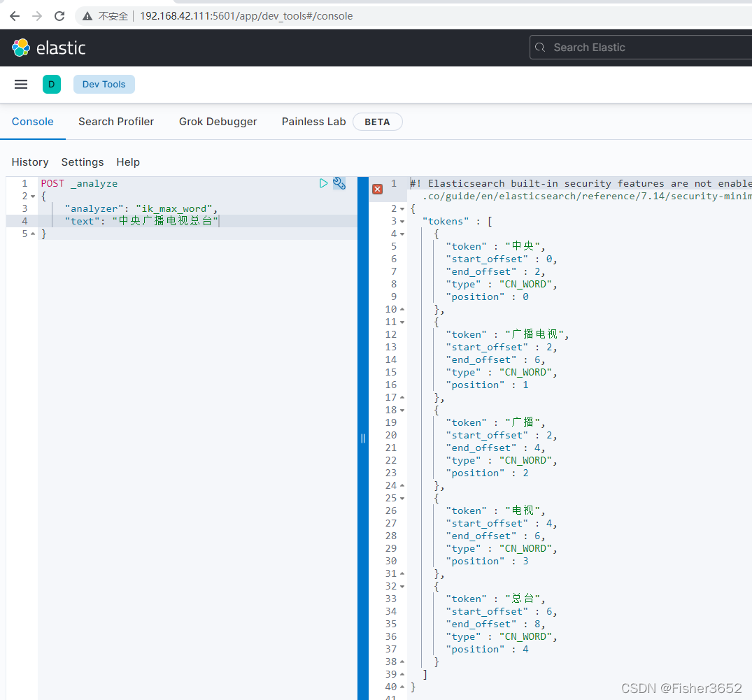752x700 pixels.
Task: Click the Elastic logo
Action: tap(48, 48)
